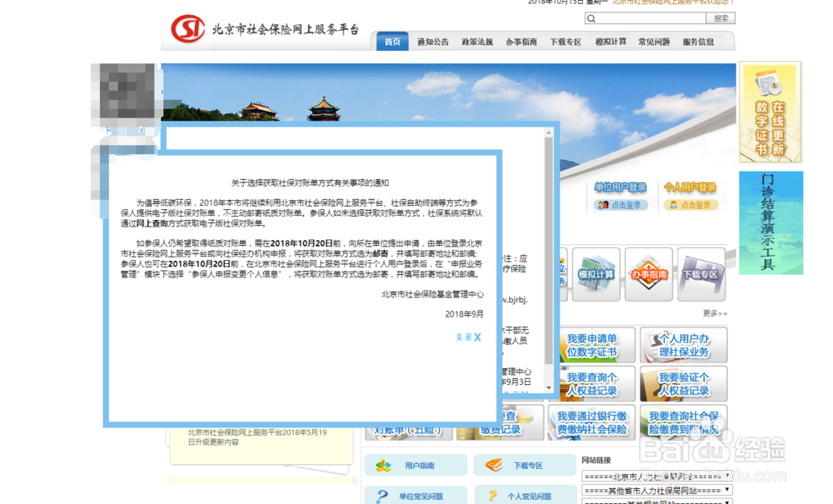Image resolution: width=833 pixels, height=504 pixels.
Task: Click 点击登录 under 单位用户登录
Action: click(x=621, y=205)
